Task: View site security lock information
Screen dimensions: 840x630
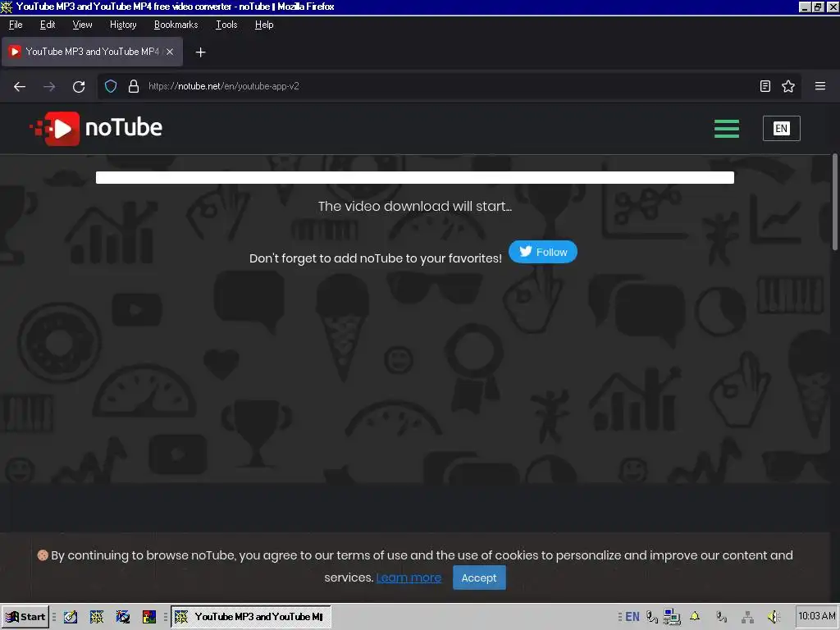Action: [x=134, y=86]
